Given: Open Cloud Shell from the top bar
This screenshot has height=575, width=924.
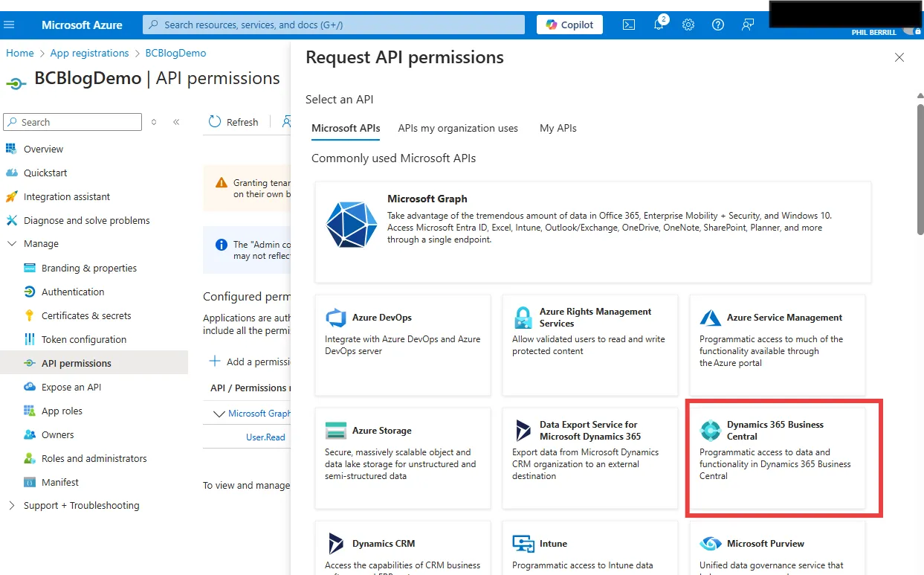Looking at the screenshot, I should point(629,25).
